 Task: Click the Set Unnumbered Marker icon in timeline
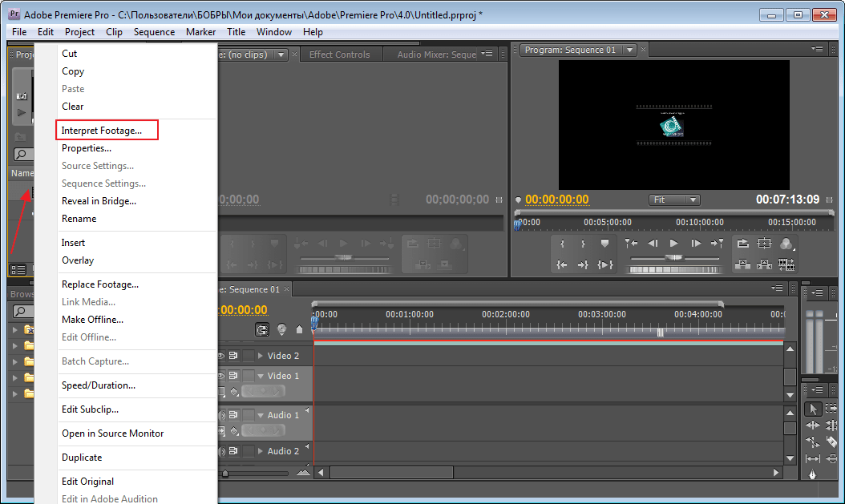click(x=299, y=329)
